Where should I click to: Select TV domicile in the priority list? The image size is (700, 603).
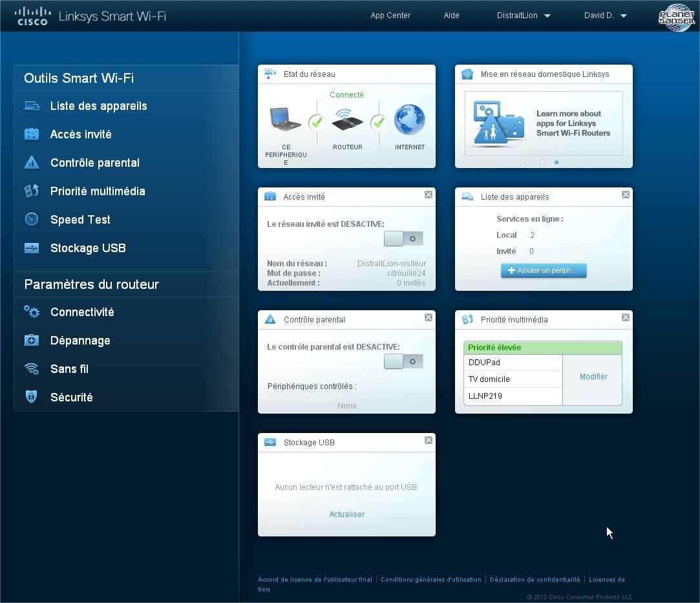pyautogui.click(x=513, y=379)
